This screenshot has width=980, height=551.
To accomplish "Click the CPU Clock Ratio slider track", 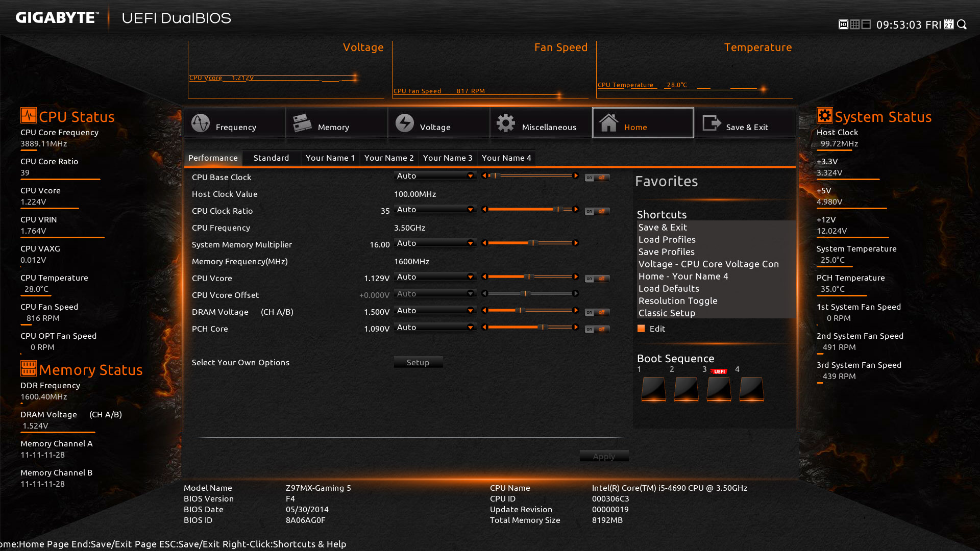I will [x=530, y=209].
